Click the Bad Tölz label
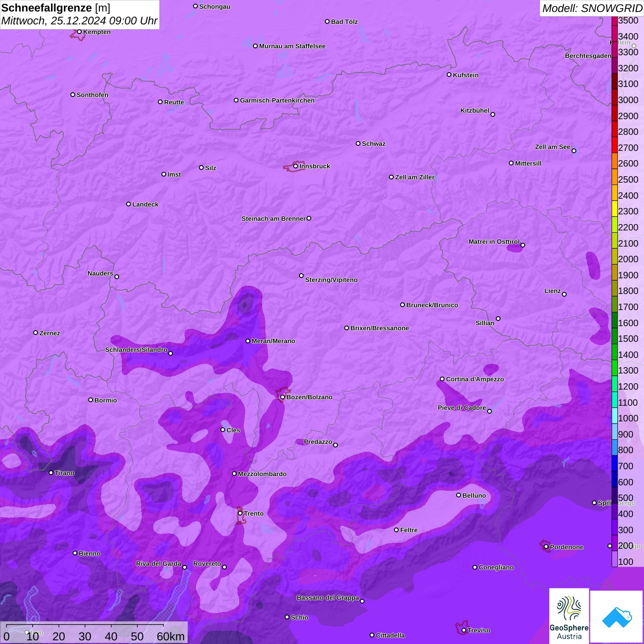Image resolution: width=644 pixels, height=644 pixels. tap(344, 22)
